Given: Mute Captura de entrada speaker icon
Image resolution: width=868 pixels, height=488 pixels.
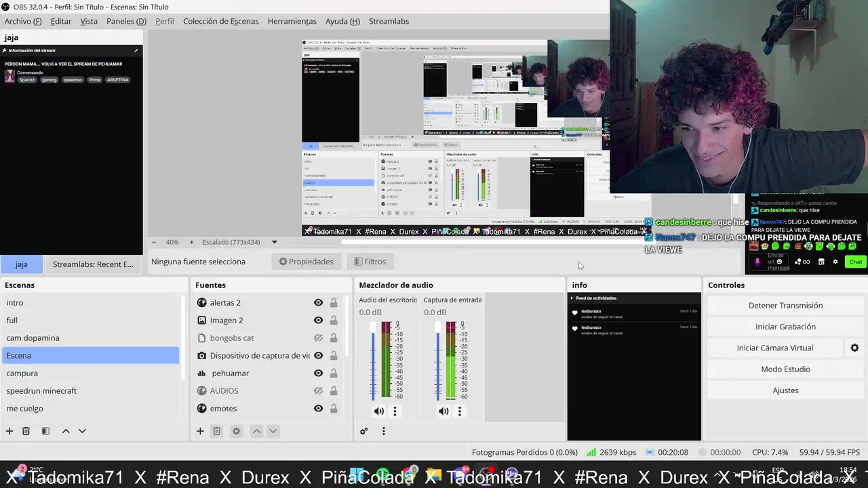Looking at the screenshot, I should click(443, 411).
